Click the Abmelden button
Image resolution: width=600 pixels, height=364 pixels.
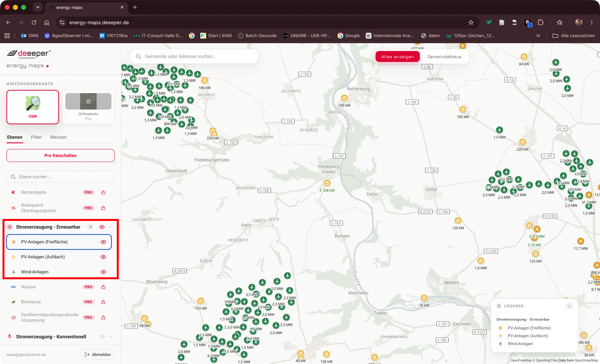[x=97, y=354]
